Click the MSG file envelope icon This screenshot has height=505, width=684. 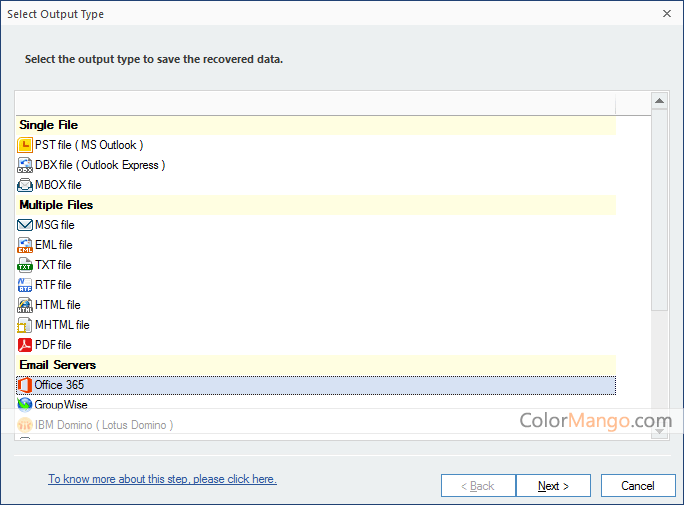click(26, 225)
